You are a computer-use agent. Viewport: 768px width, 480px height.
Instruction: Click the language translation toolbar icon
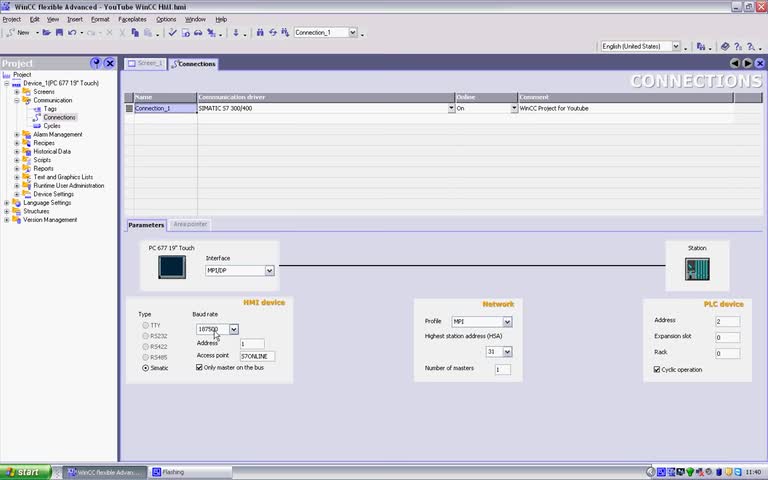pos(701,47)
